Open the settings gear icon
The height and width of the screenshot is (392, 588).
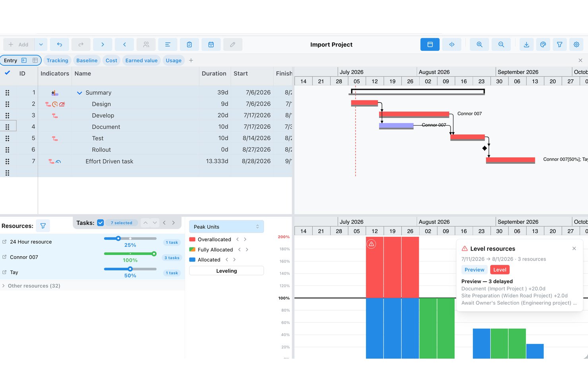pyautogui.click(x=576, y=44)
